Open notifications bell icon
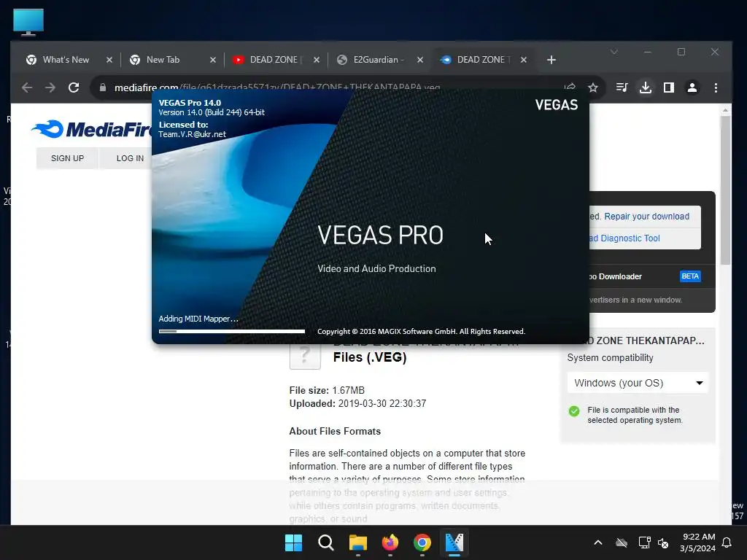747x560 pixels. coord(727,542)
